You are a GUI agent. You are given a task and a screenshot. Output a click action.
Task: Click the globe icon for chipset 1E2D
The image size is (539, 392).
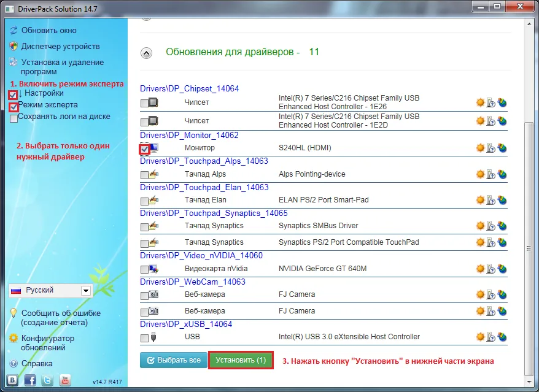(502, 121)
